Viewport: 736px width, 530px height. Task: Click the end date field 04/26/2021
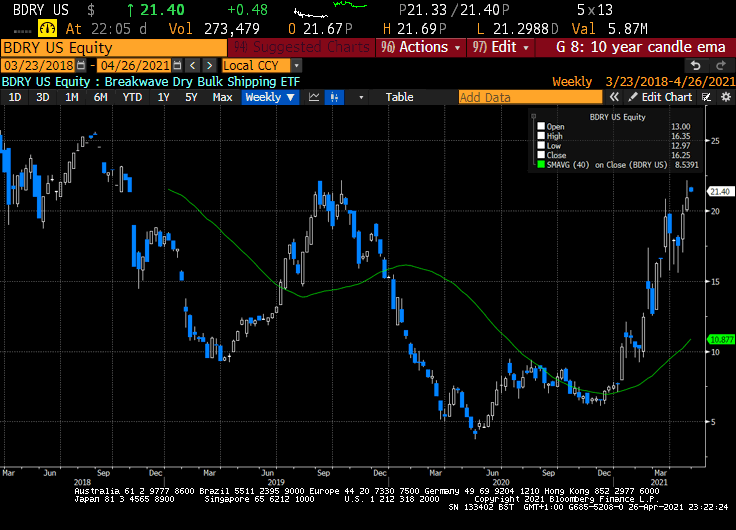click(x=134, y=65)
